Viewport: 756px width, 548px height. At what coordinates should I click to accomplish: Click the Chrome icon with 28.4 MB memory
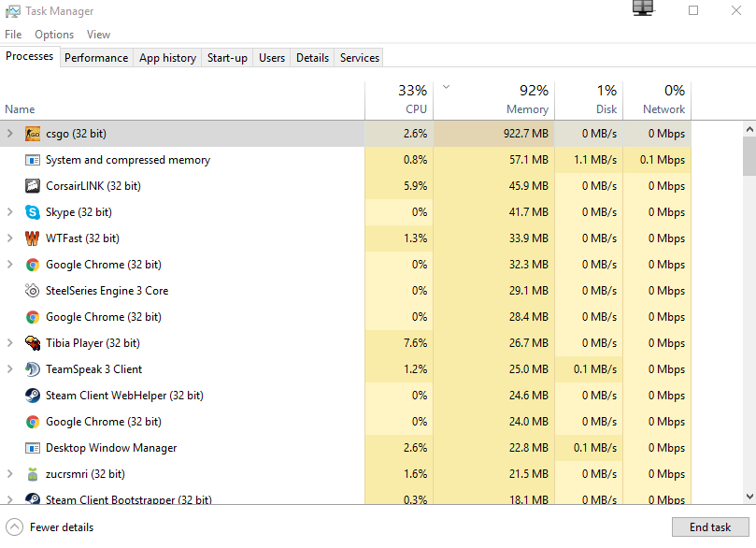point(33,317)
